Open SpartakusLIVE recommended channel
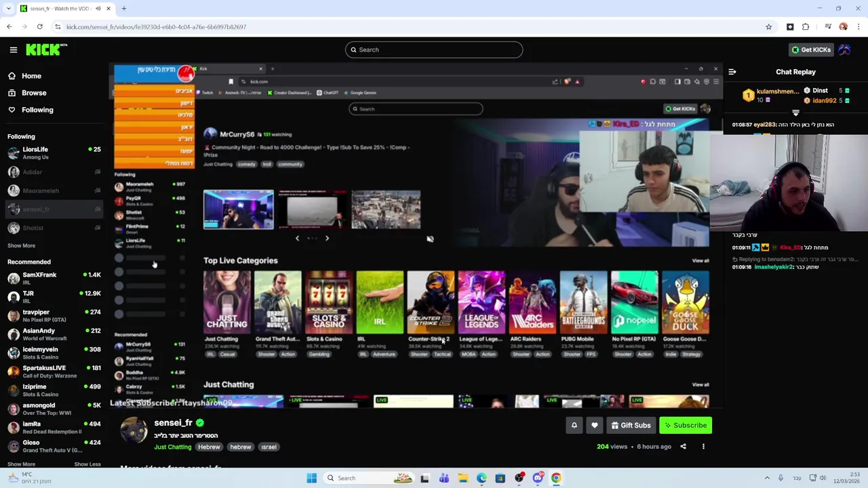Screen dimensions: 868x488 click(54, 371)
